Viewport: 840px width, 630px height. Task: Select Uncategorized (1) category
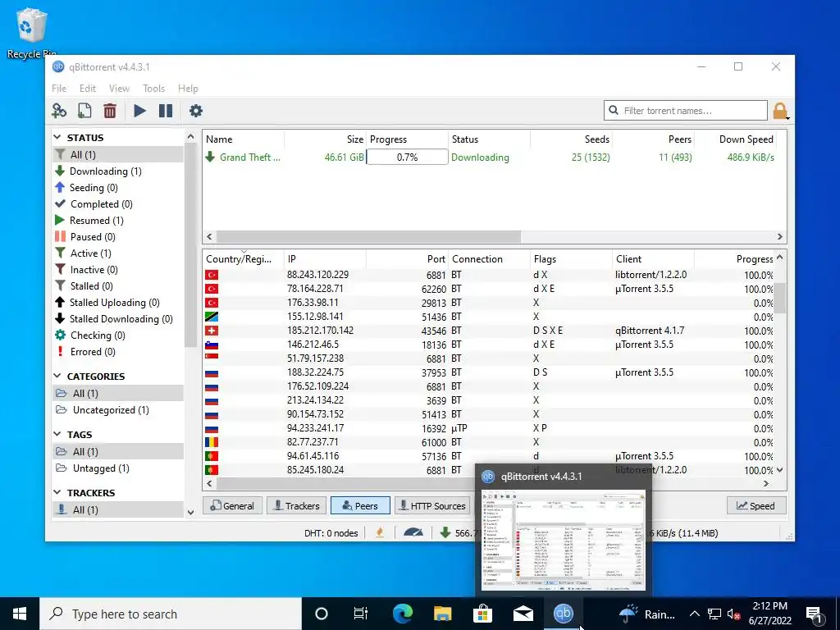(x=118, y=410)
